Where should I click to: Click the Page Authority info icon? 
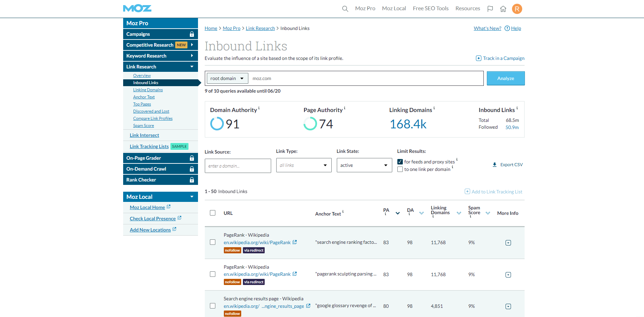345,108
